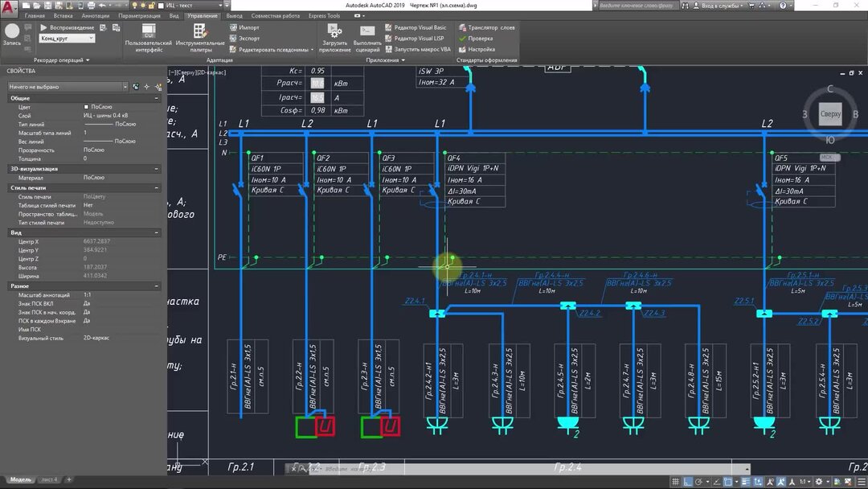This screenshot has height=489, width=868.
Task: Open the МСК coordinate system dropdown under ViewCube
Action: point(829,158)
